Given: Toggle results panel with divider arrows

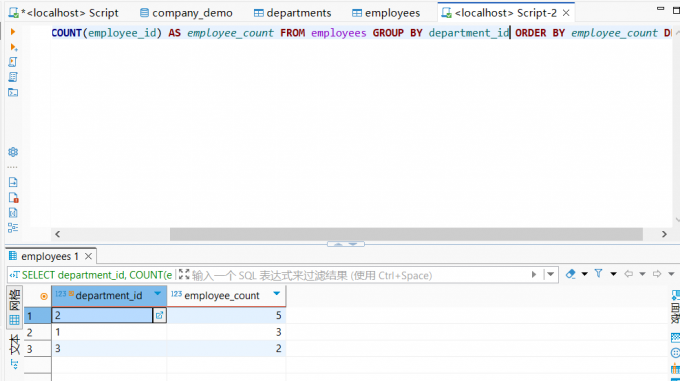Looking at the screenshot, I should point(346,244).
